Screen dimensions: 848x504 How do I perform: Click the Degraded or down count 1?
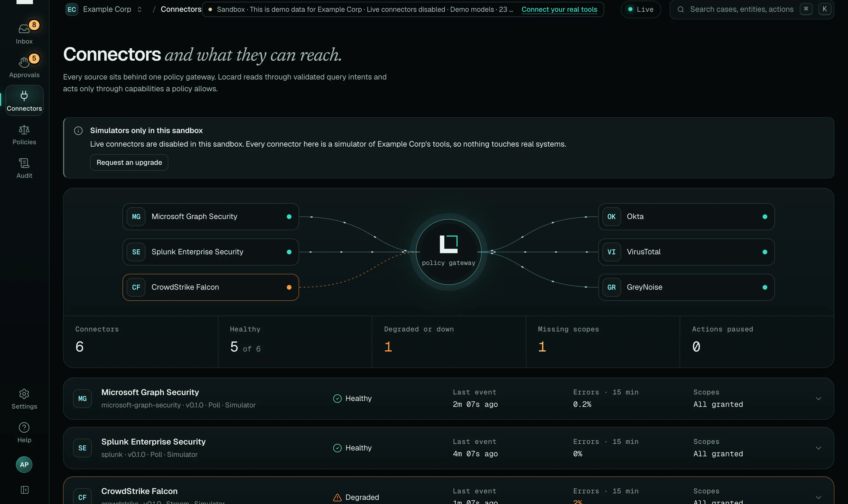click(x=388, y=347)
